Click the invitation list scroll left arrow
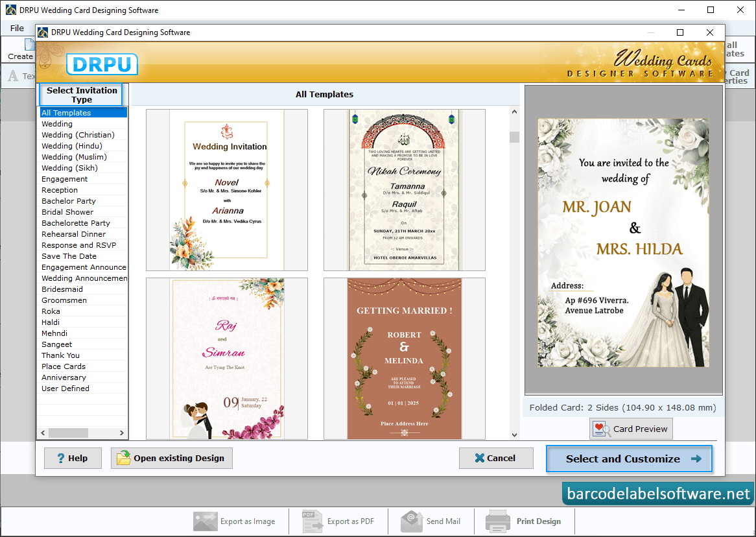Screen dimensions: 756x537 [43, 433]
